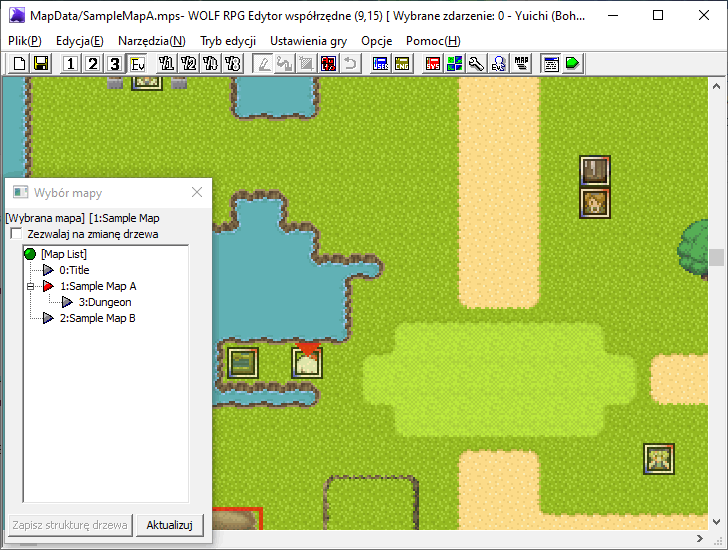Select the partially visible event at map top
The height and width of the screenshot is (550, 728).
point(147,83)
